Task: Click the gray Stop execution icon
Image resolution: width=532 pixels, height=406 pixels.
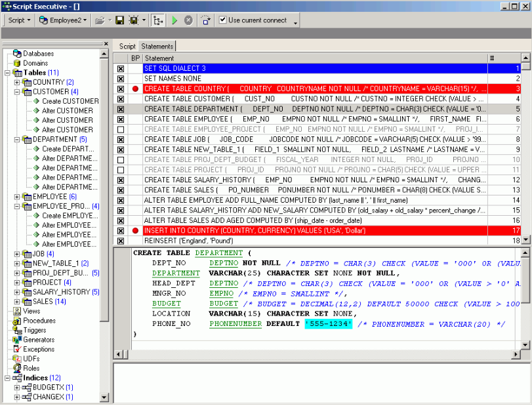Action: 188,20
